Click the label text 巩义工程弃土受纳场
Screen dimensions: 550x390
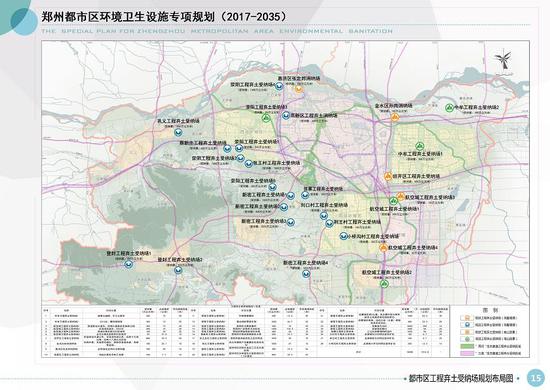(x=179, y=121)
